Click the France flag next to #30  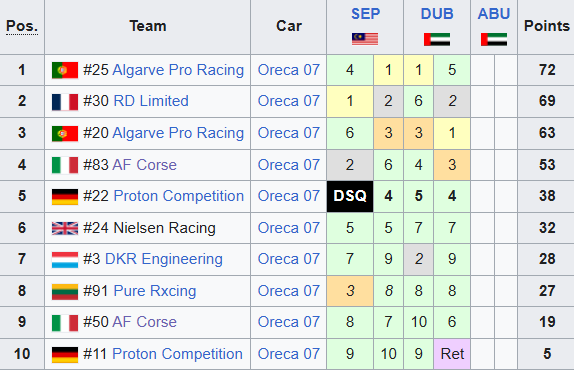click(x=65, y=102)
